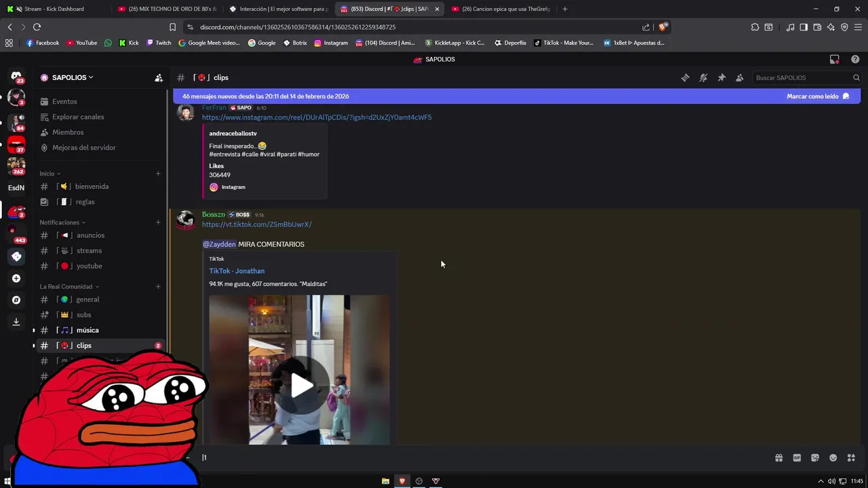
Task: Switch to MIX TECHNO DE ORO tab
Action: [166, 9]
